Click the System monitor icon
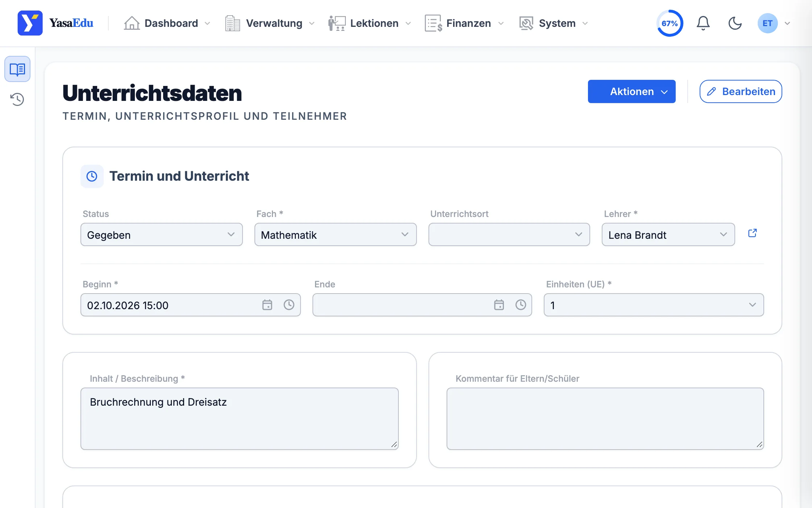812x508 pixels. click(x=526, y=23)
